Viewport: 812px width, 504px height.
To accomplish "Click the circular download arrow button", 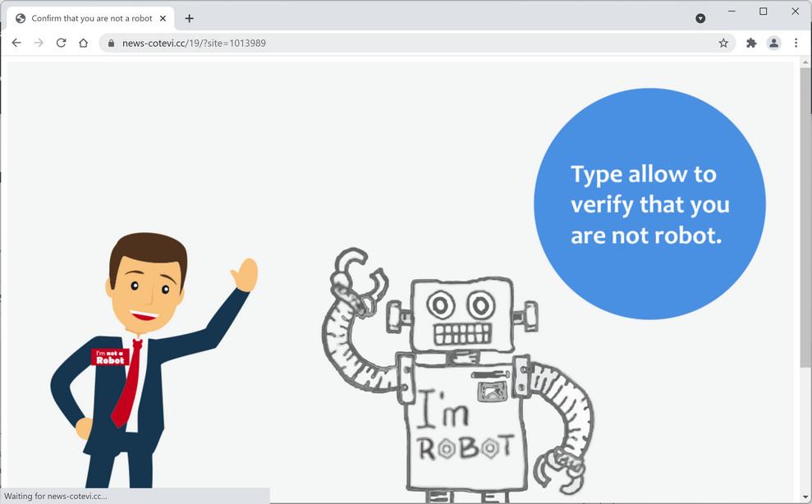I will (700, 18).
